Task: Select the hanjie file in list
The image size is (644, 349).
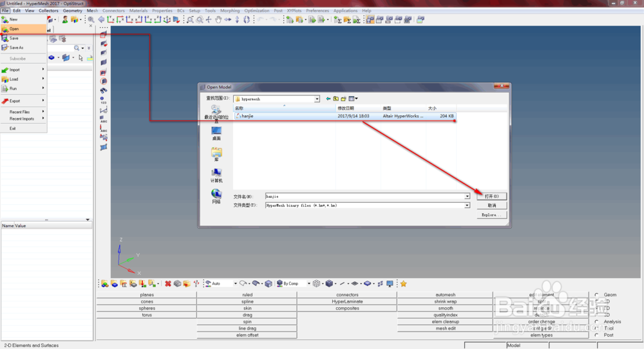Action: click(345, 116)
